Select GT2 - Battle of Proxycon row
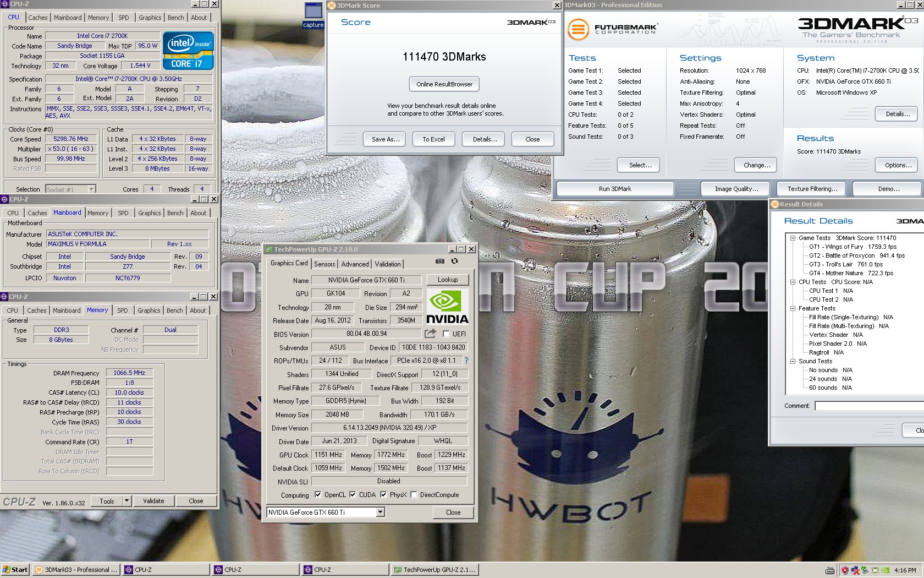The image size is (924, 578). point(857,255)
